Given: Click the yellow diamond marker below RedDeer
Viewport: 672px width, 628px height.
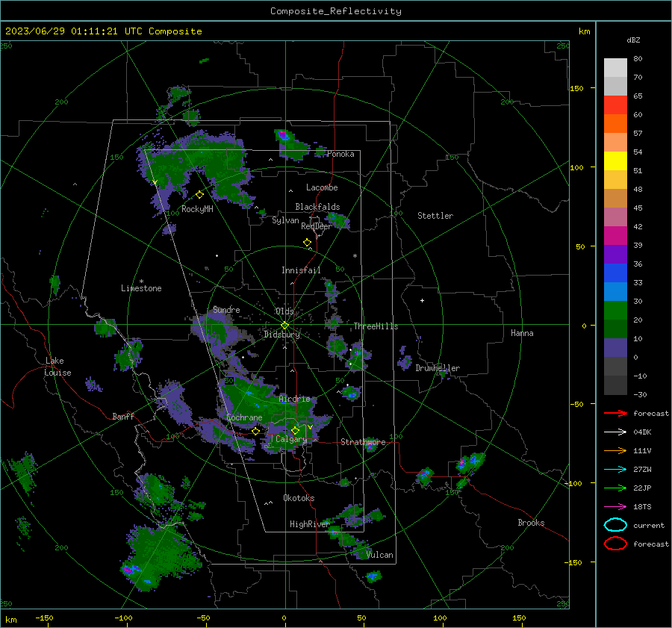Looking at the screenshot, I should pos(307,243).
